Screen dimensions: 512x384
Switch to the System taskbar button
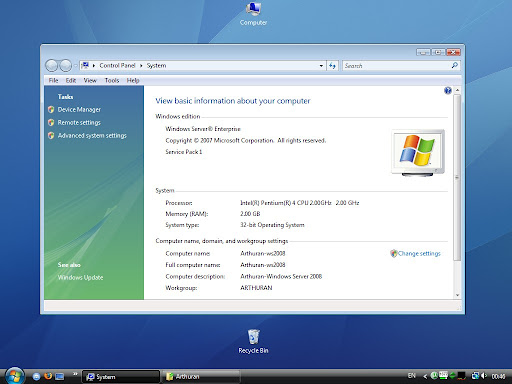121,377
